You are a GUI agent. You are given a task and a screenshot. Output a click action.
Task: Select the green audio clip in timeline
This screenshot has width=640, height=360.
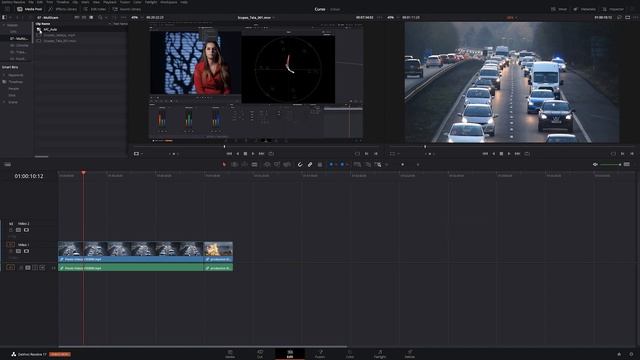[x=131, y=268]
